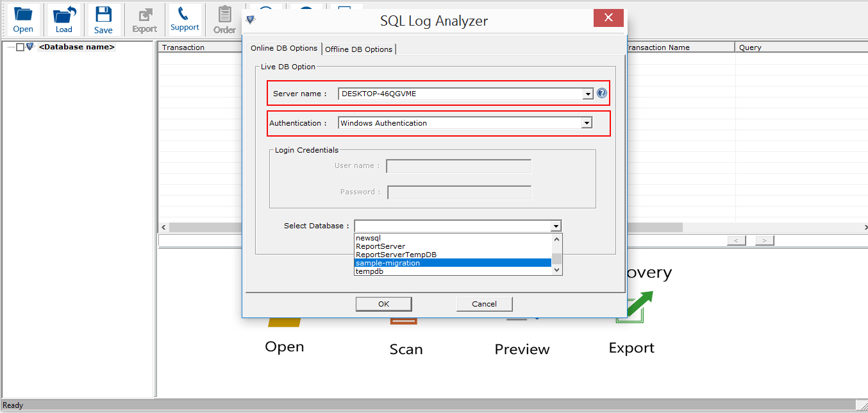Screen dimensions: 868x413
Task: Click the Export step label
Action: pos(631,348)
